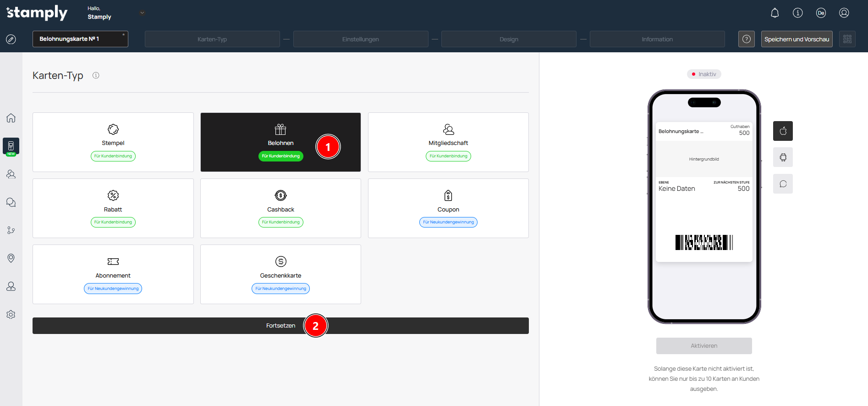Click Speichern und Vorschau button

click(797, 39)
